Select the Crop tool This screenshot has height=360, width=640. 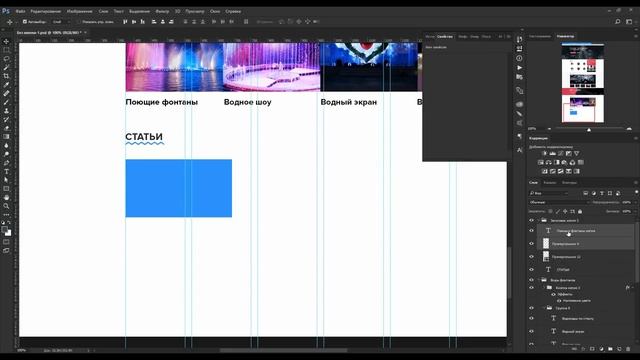tap(6, 76)
